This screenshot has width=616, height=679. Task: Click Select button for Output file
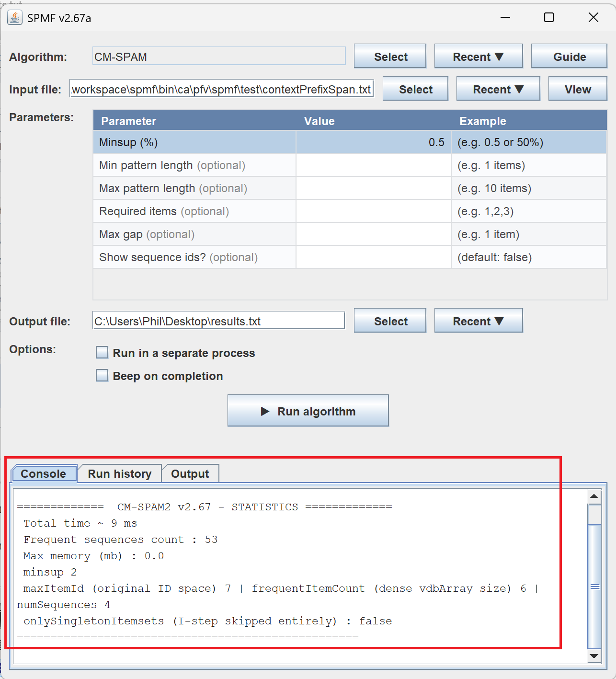(x=390, y=321)
